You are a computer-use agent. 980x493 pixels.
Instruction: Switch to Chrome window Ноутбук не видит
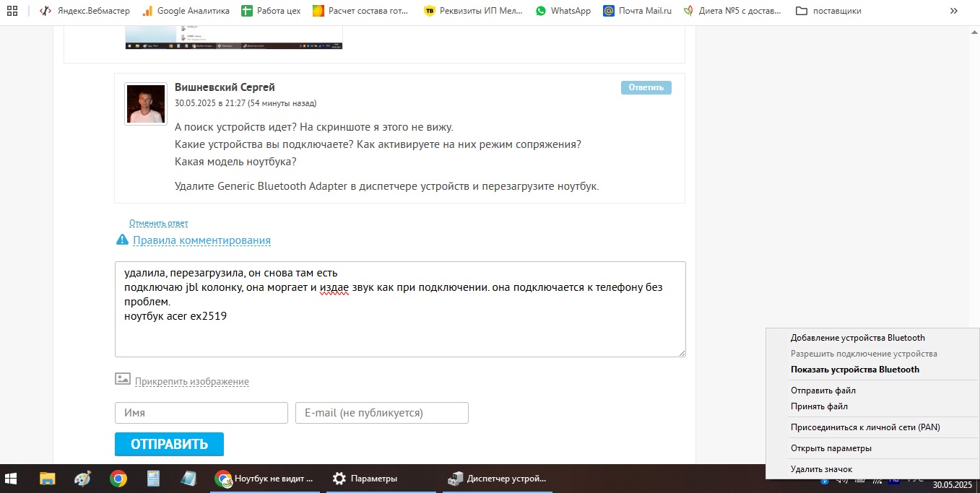[x=265, y=479]
